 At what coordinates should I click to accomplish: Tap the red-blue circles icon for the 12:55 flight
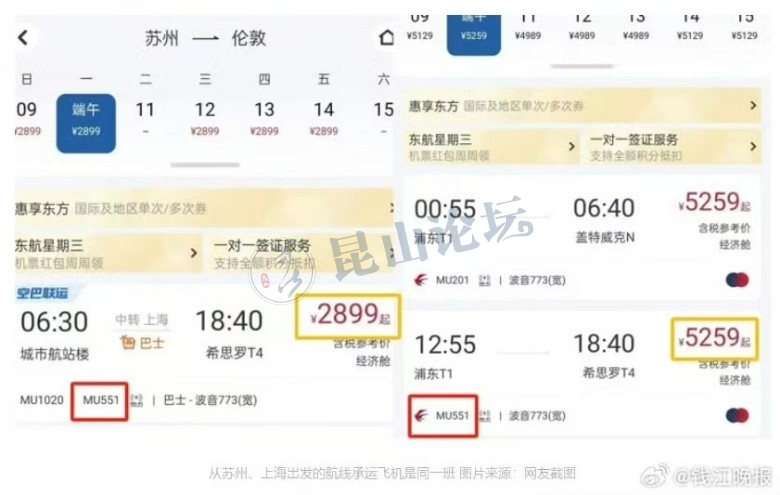click(737, 415)
